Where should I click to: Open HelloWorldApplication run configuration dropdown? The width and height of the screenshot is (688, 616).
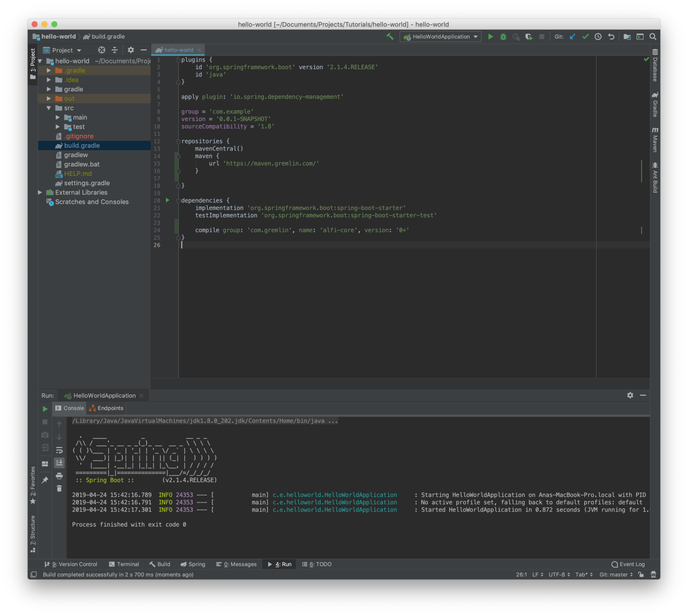(x=441, y=36)
